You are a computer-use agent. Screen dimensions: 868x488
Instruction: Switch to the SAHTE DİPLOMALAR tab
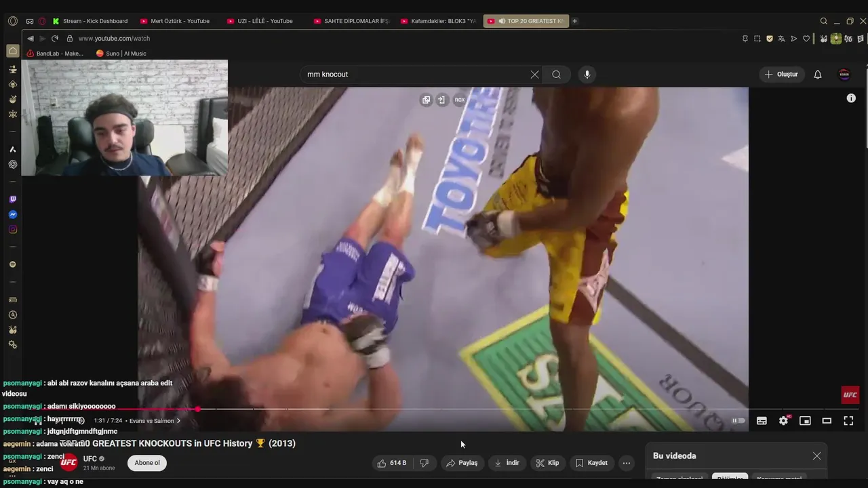(351, 21)
